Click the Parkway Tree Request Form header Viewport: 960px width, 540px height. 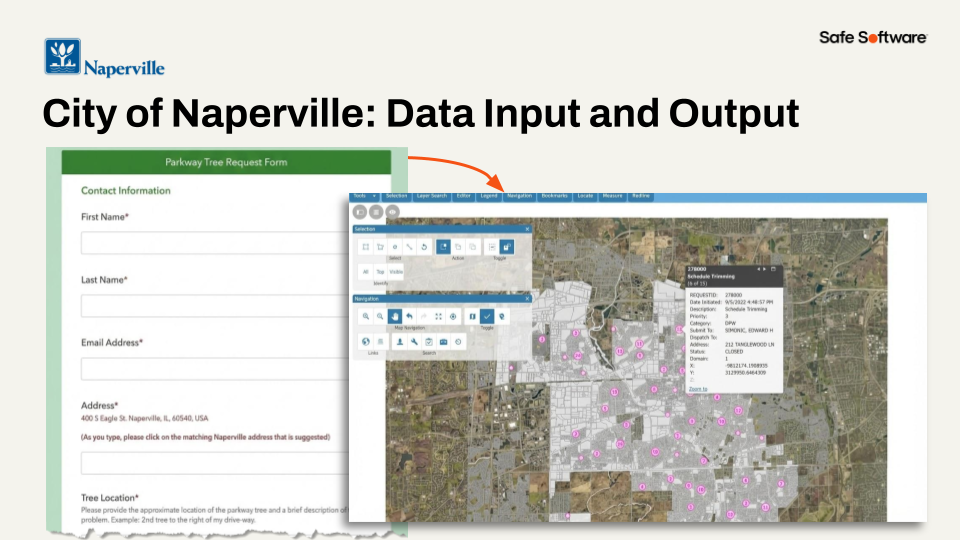[x=226, y=162]
